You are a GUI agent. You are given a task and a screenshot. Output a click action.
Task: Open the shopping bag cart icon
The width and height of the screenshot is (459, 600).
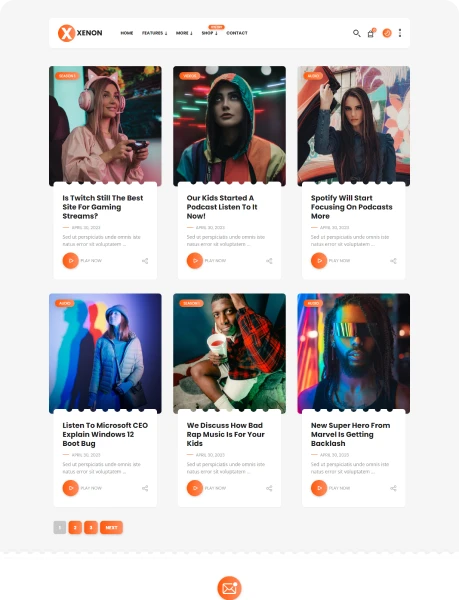point(371,33)
